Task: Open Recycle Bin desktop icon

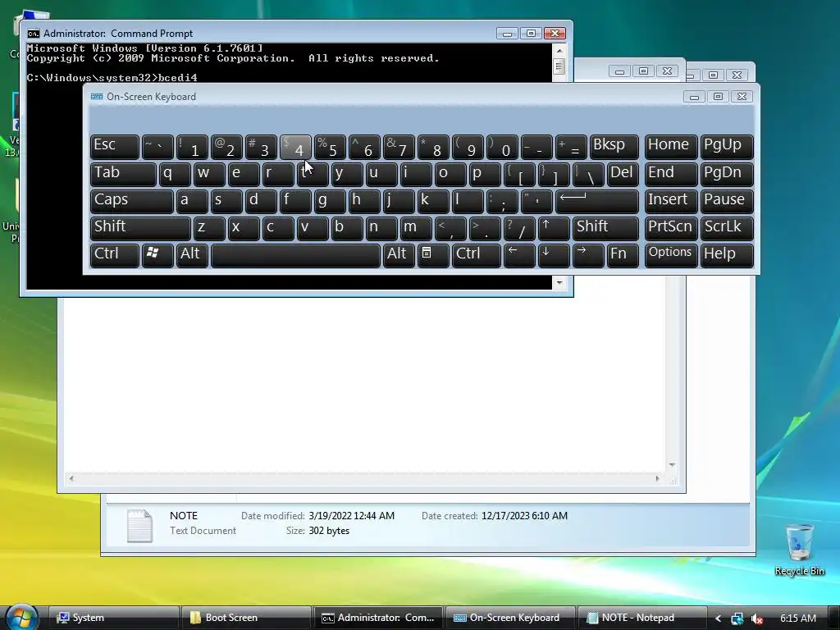Action: 799,550
